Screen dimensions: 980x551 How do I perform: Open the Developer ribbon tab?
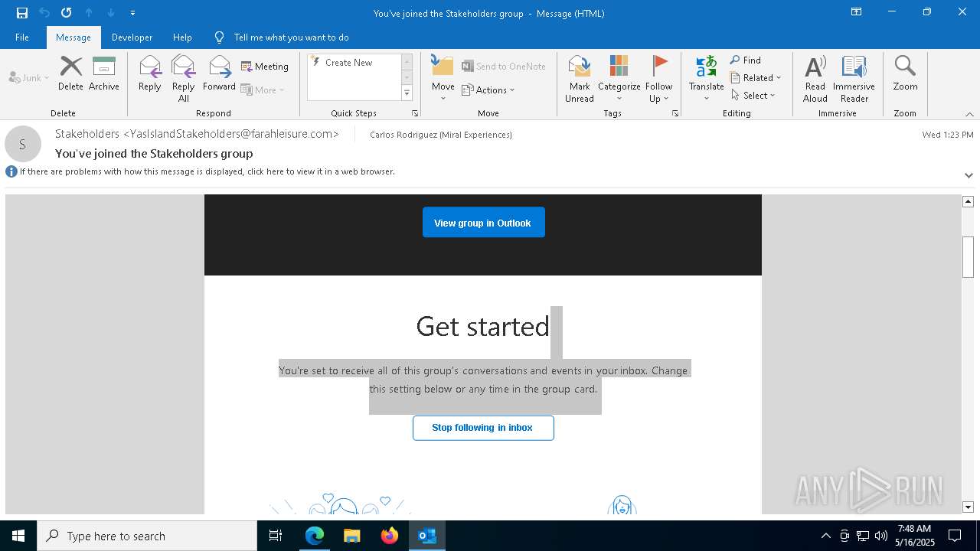132,37
